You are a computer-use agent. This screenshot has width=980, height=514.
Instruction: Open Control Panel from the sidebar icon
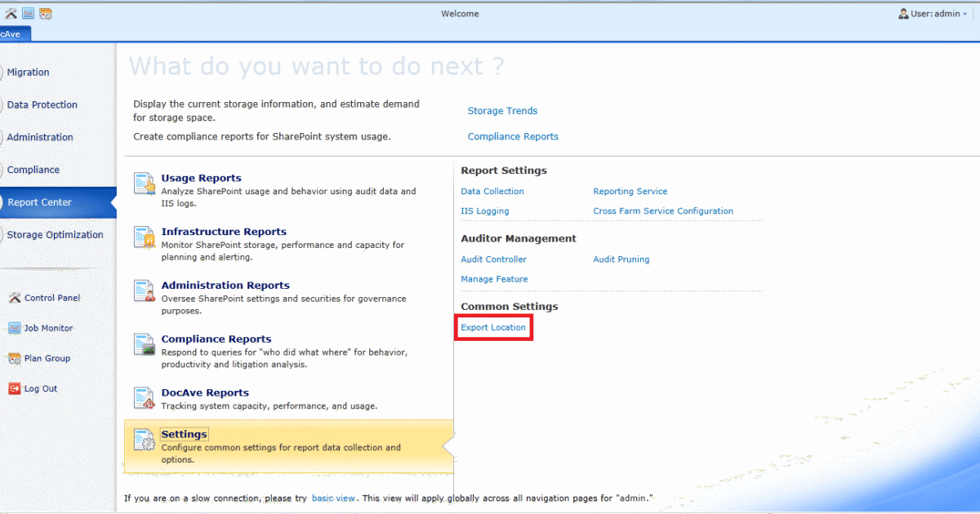16,298
